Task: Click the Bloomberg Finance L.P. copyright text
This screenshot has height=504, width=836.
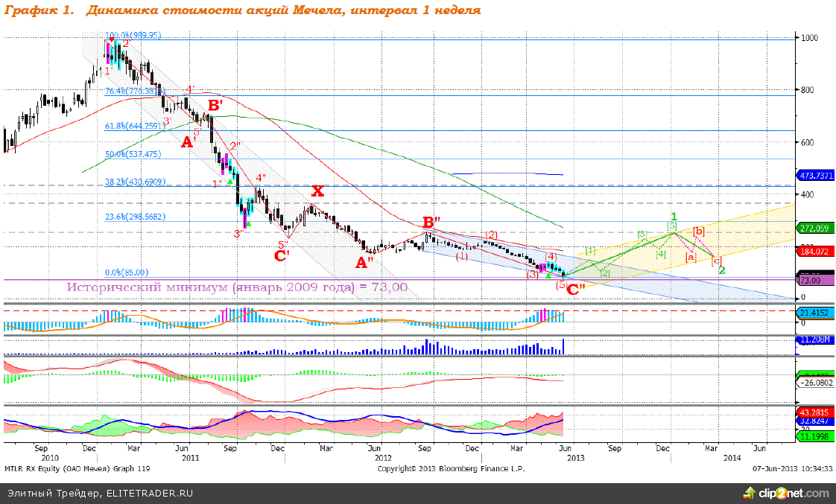Action: (x=451, y=469)
